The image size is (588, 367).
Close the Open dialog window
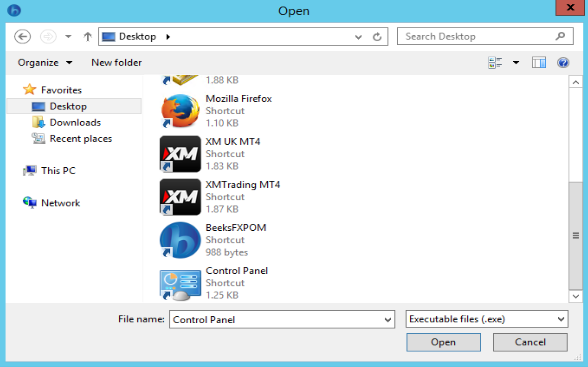pyautogui.click(x=570, y=8)
